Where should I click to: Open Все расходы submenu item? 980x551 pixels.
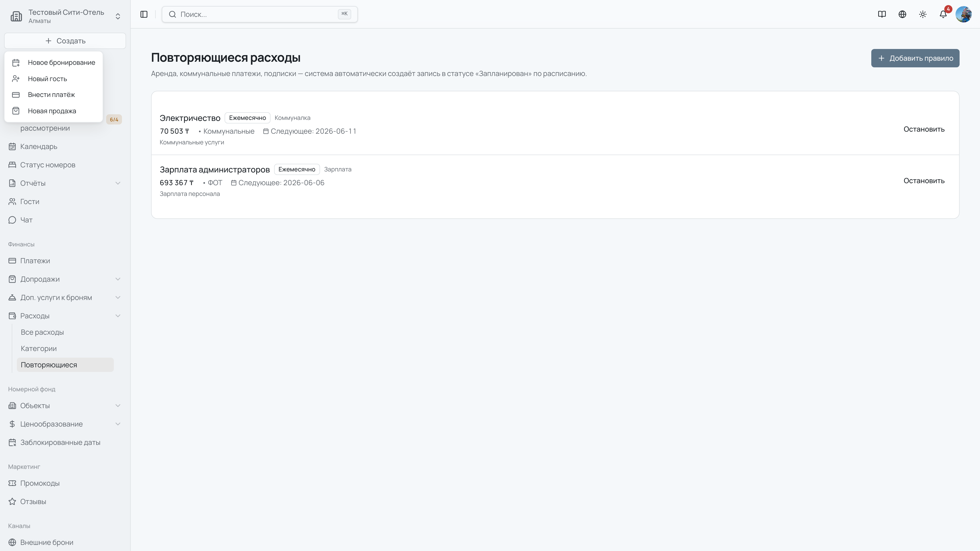tap(65, 332)
